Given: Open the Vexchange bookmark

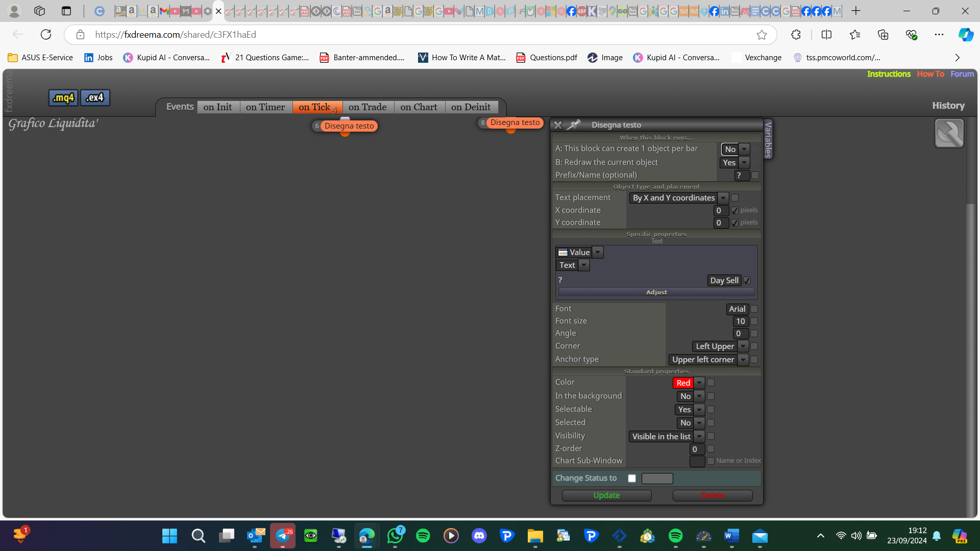Looking at the screenshot, I should click(x=756, y=58).
